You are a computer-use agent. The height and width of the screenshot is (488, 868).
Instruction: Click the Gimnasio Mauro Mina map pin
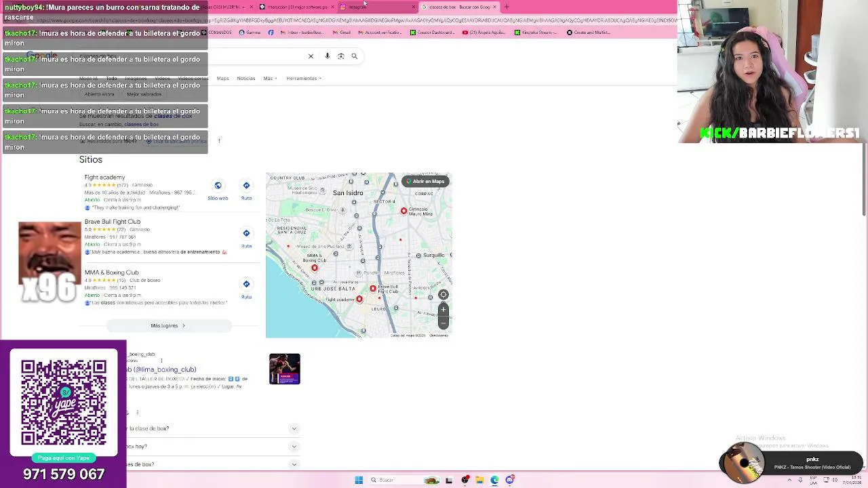click(403, 211)
